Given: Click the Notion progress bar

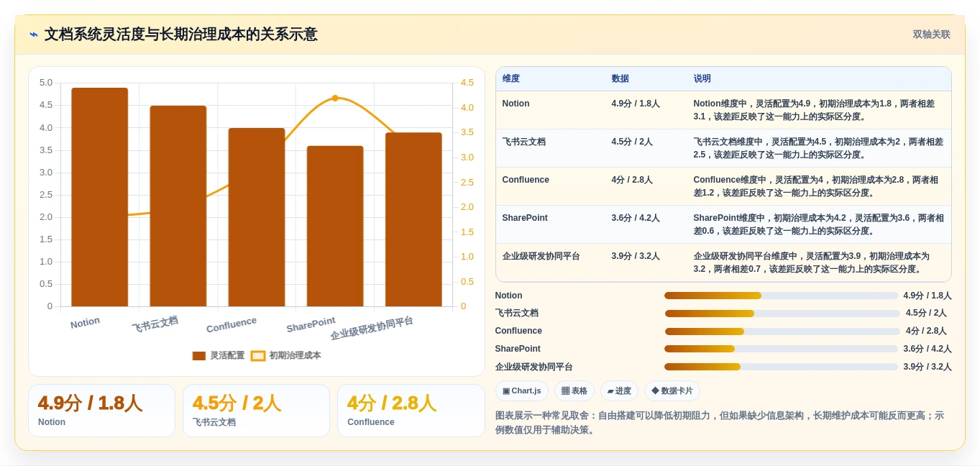Looking at the screenshot, I should [x=781, y=296].
